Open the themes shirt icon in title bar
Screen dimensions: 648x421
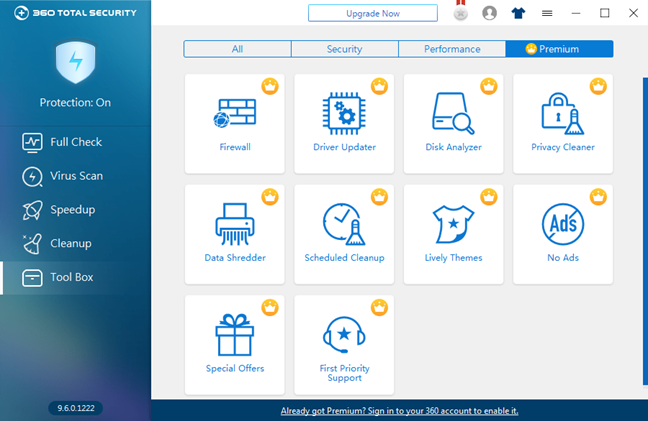pos(518,13)
